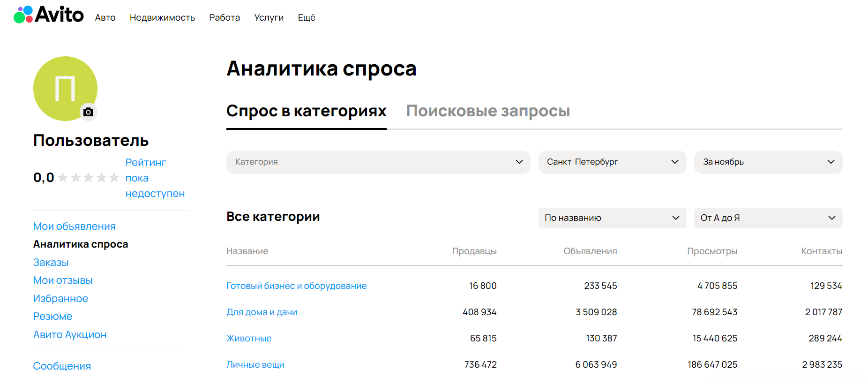Open the Категория dropdown

click(378, 162)
